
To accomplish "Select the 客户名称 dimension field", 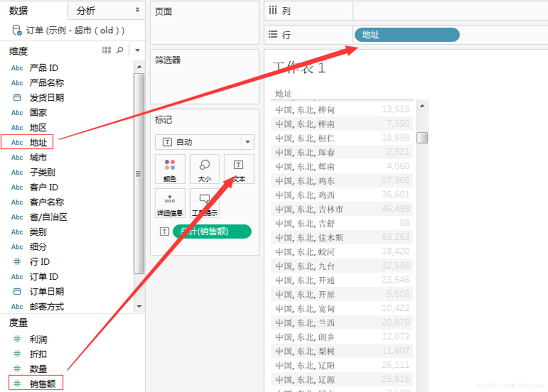I will [47, 202].
